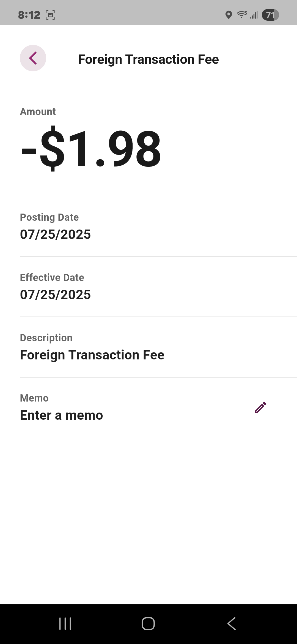Screen dimensions: 297x644
Task: Tap the Amount label
Action: coord(38,112)
